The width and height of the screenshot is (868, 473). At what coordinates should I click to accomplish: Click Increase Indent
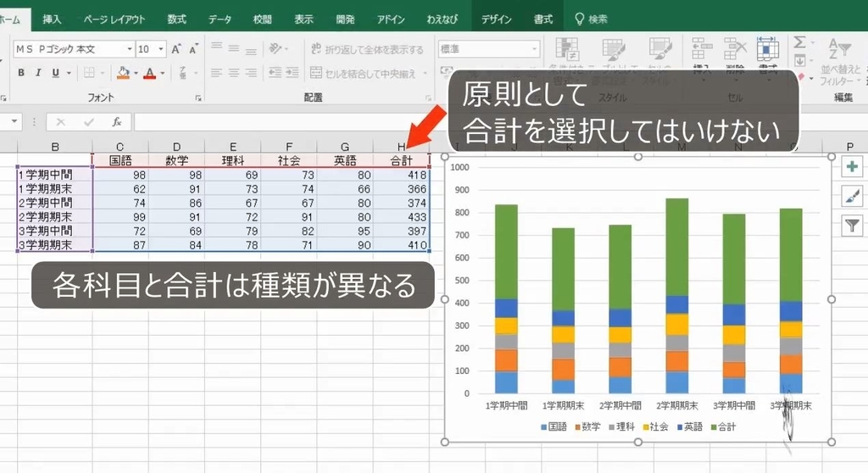292,73
